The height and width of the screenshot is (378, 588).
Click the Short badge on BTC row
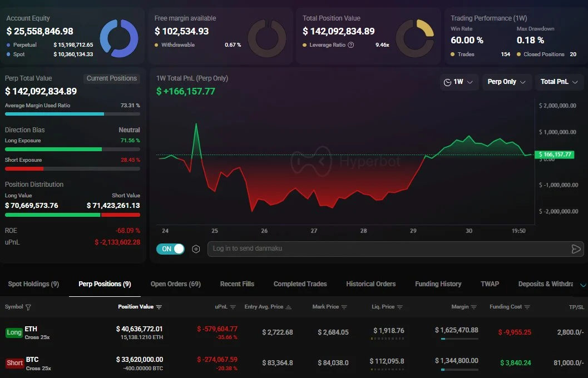[14, 363]
